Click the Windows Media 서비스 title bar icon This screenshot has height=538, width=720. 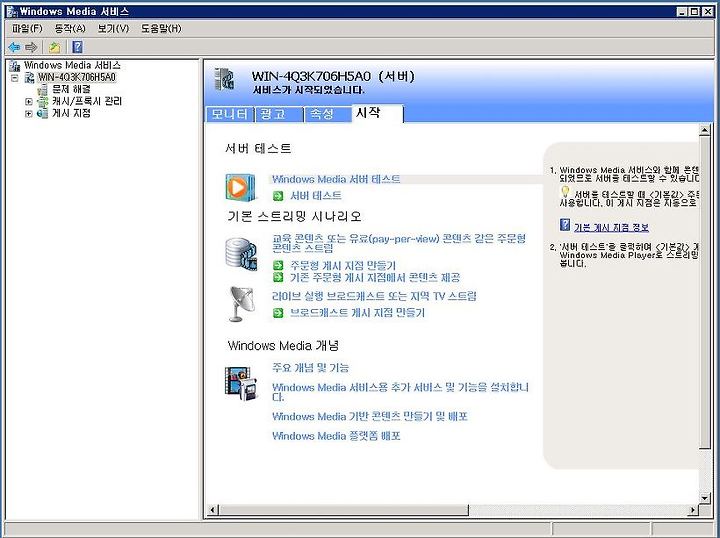12,11
